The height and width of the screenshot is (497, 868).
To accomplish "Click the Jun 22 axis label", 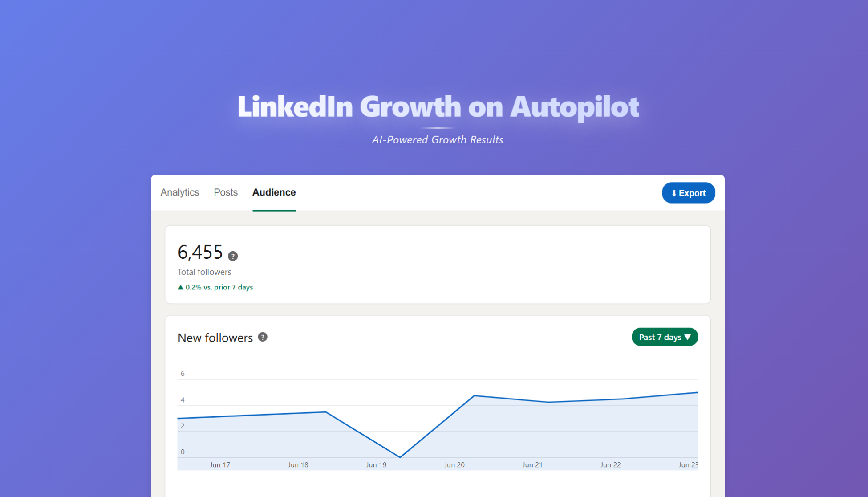I will click(x=610, y=464).
